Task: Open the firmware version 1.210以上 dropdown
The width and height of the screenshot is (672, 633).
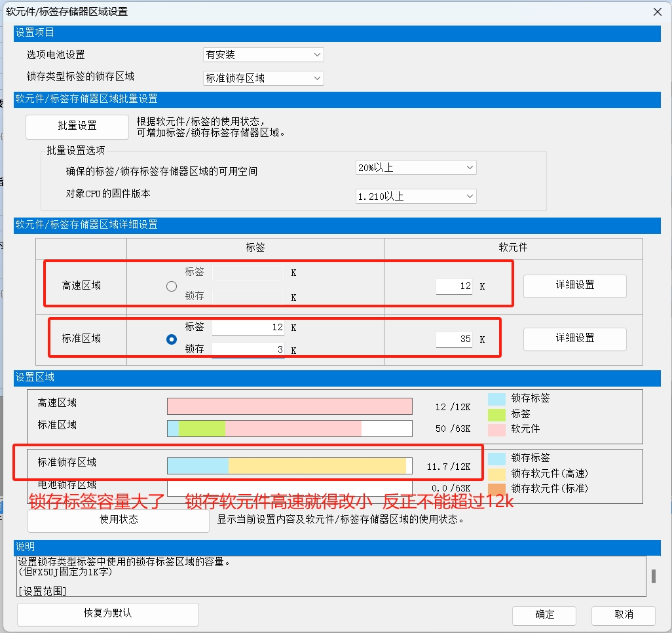Action: point(416,196)
